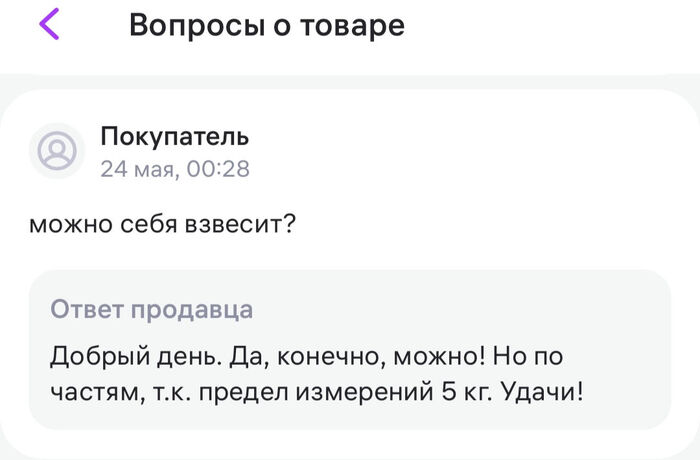Click the "24 мая, 00:28" timestamp
This screenshot has width=700, height=460.
click(175, 169)
